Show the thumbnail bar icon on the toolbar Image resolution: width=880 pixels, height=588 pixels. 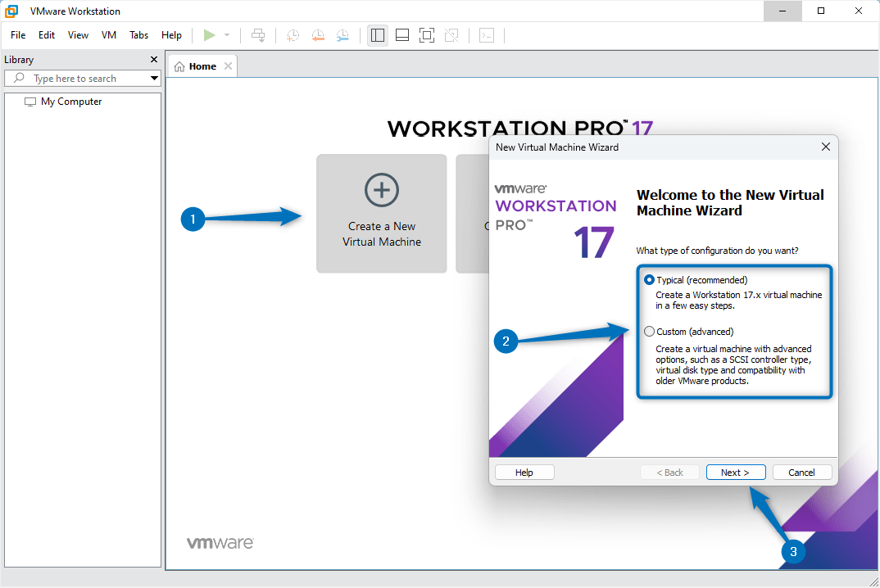(402, 34)
